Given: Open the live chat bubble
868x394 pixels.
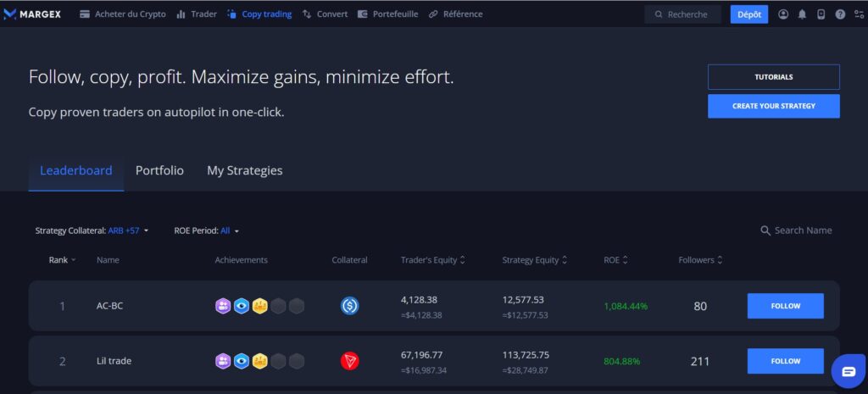Looking at the screenshot, I should click(x=848, y=371).
